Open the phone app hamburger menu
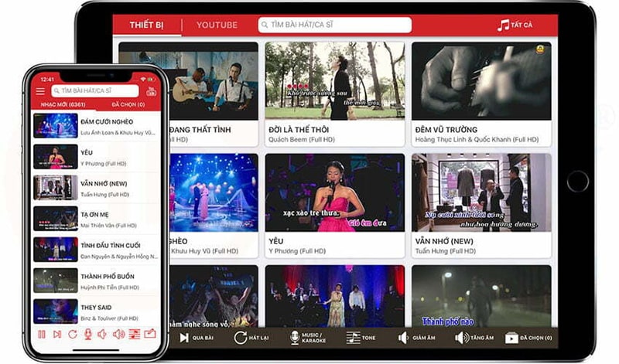The width and height of the screenshot is (619, 364). pyautogui.click(x=40, y=91)
